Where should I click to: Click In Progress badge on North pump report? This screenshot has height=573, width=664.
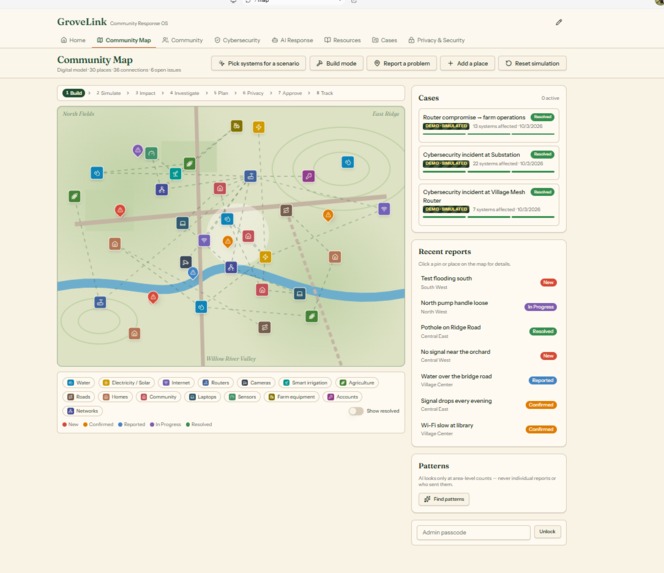540,307
